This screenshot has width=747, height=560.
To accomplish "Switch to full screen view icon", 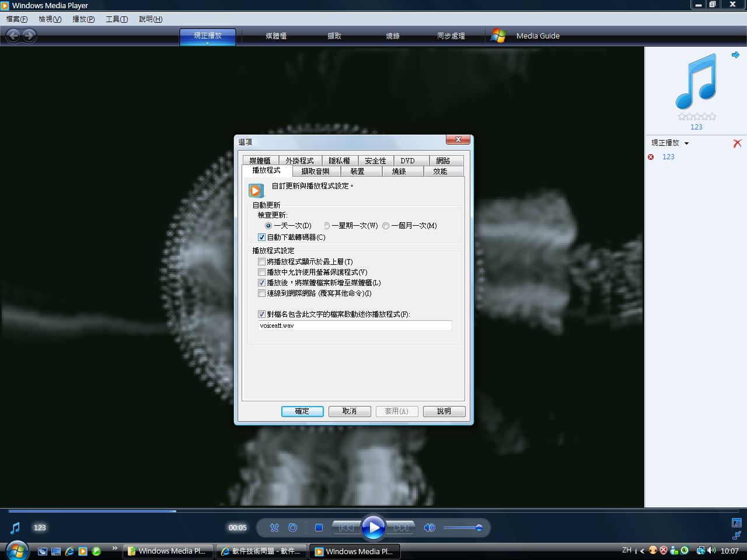I will [x=736, y=523].
